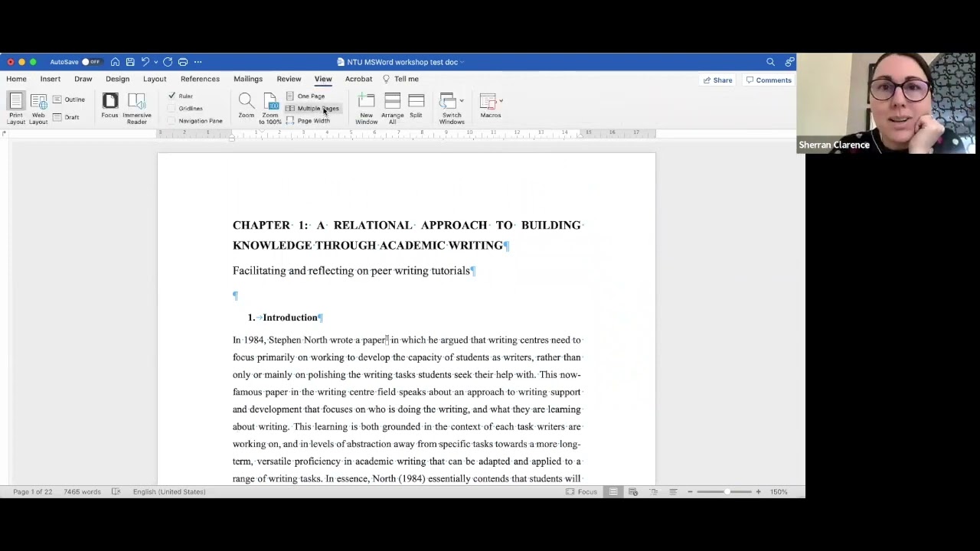Image resolution: width=980 pixels, height=551 pixels.
Task: Click the Share button
Action: click(x=718, y=80)
